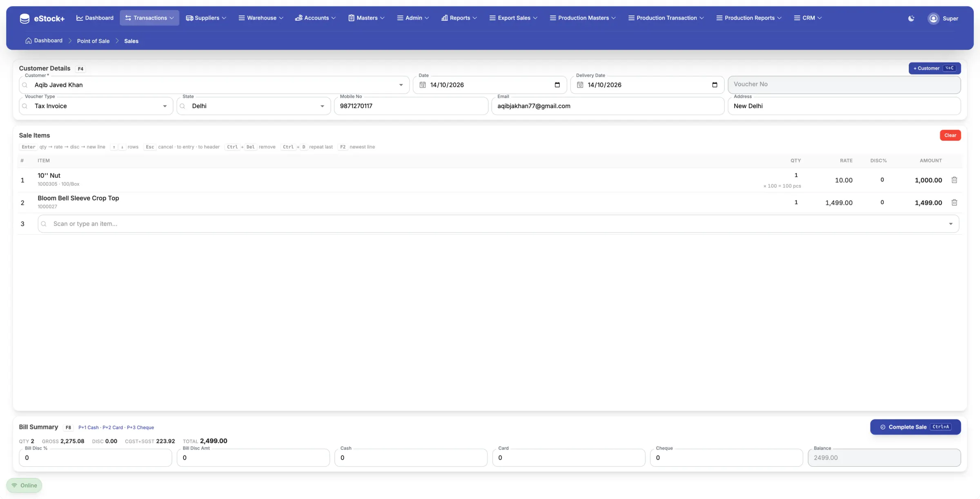This screenshot has height=499, width=980.
Task: Open the Masters menu
Action: 366,18
